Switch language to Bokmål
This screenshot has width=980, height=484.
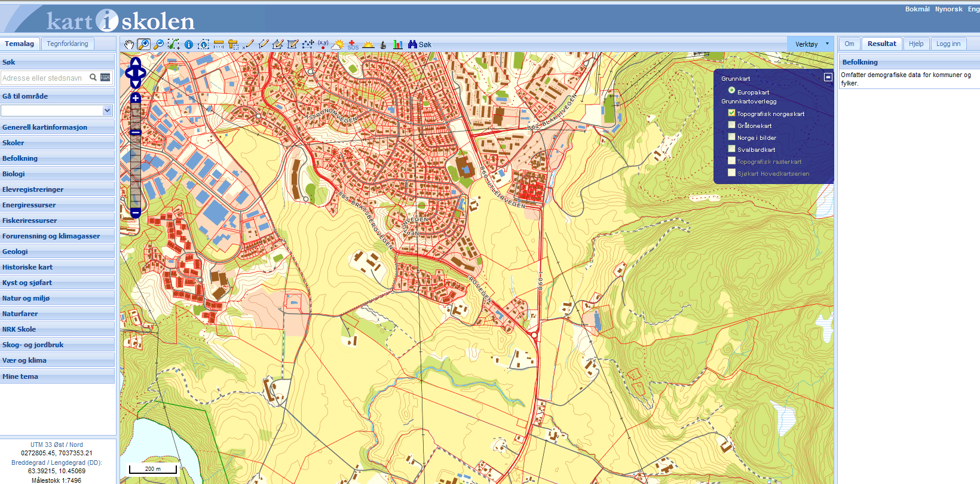coord(917,9)
